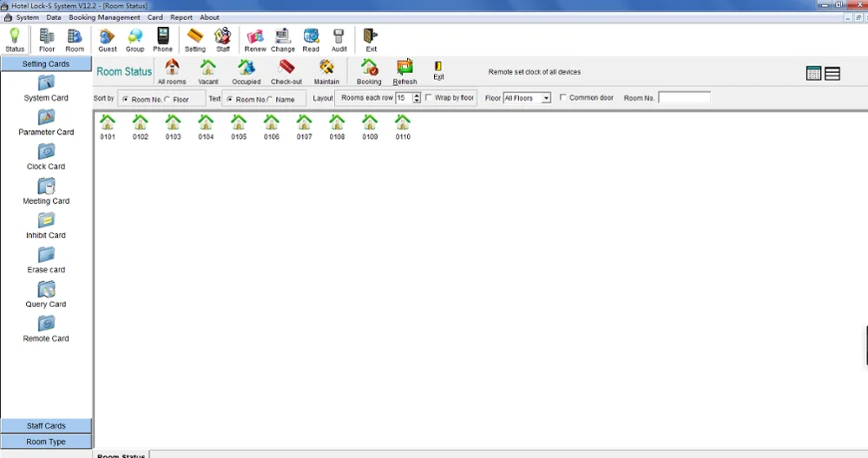The height and width of the screenshot is (458, 868).
Task: Open the Card menu
Action: [x=155, y=17]
